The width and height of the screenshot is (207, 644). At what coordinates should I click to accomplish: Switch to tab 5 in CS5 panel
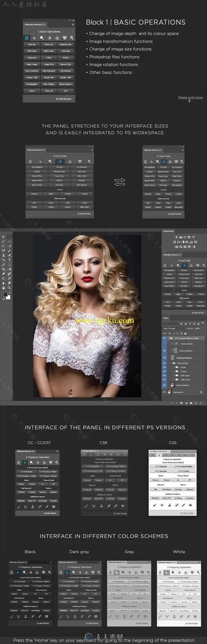[179, 455]
